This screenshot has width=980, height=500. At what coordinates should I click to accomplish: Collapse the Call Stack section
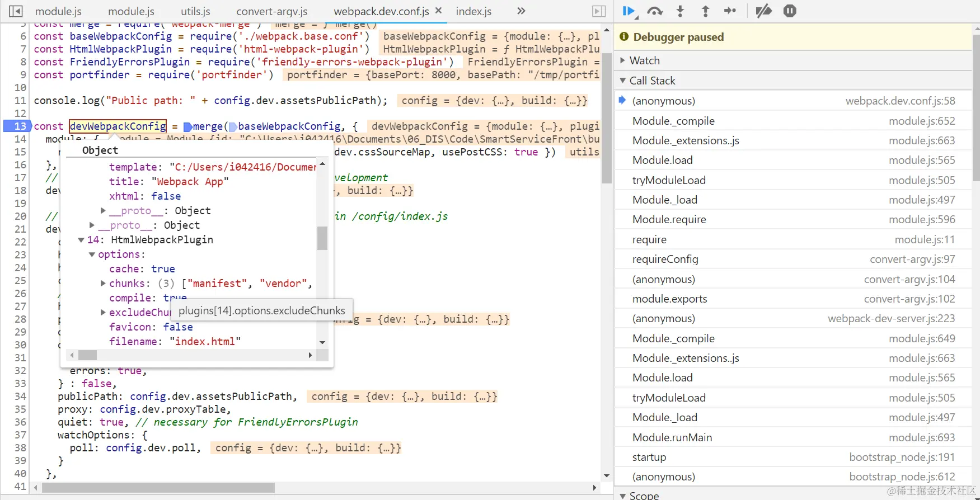click(622, 81)
